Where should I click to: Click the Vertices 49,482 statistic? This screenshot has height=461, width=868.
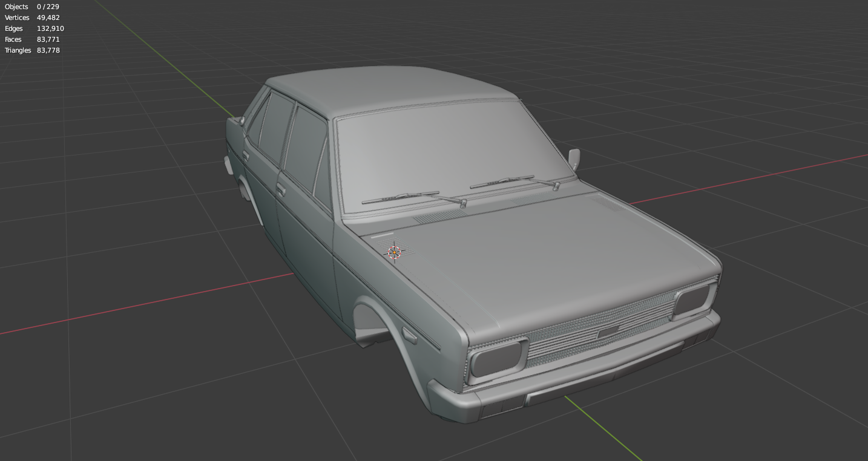[x=32, y=18]
